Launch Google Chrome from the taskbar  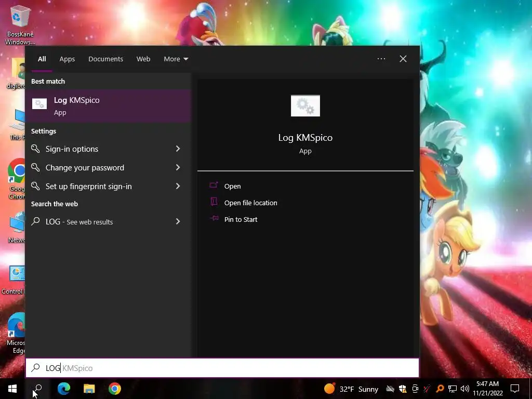point(115,389)
